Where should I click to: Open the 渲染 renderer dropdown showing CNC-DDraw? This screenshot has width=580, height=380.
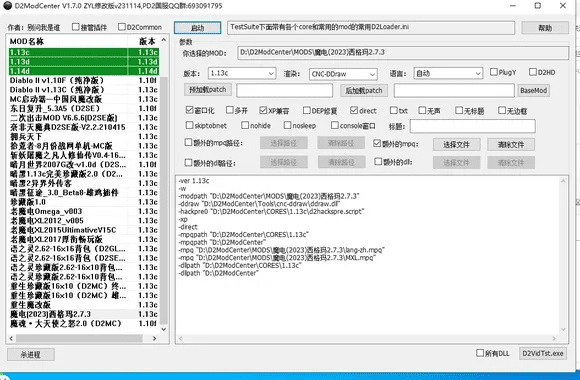343,74
